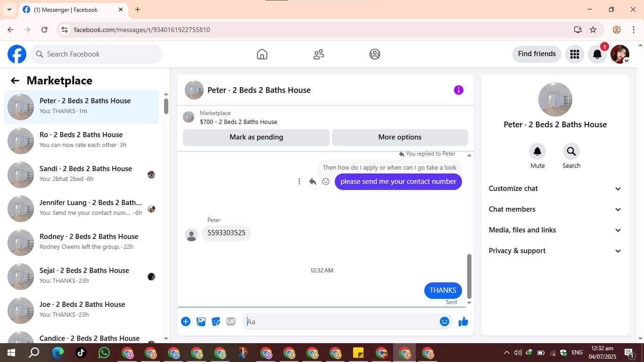644x362 pixels.
Task: Click the THANKS sent message bubble
Action: point(443,290)
